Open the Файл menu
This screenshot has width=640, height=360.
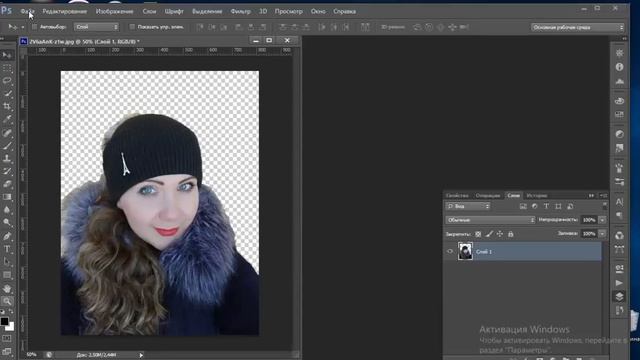click(27, 11)
